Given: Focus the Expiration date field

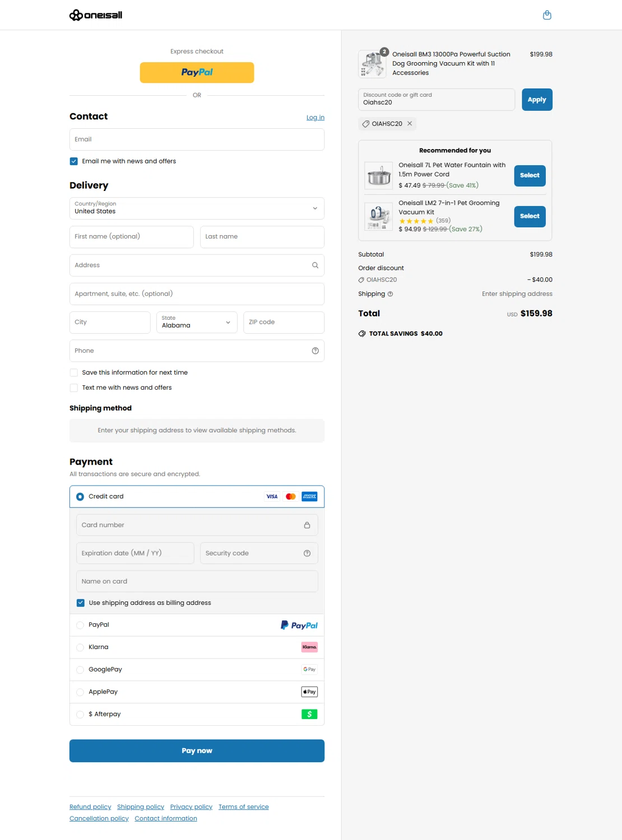Looking at the screenshot, I should [135, 553].
